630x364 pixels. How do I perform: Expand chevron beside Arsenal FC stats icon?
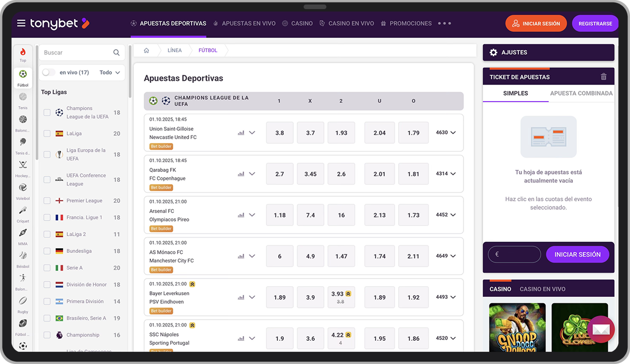coord(252,215)
